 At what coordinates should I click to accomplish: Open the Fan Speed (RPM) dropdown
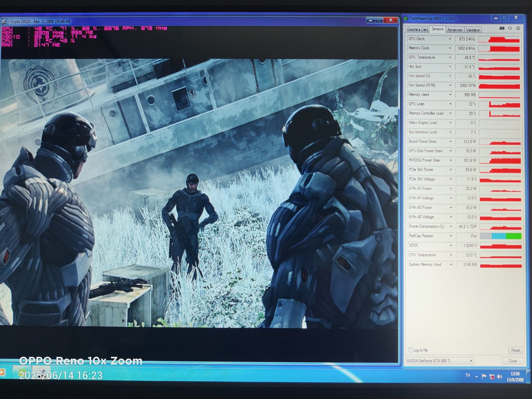[x=450, y=85]
